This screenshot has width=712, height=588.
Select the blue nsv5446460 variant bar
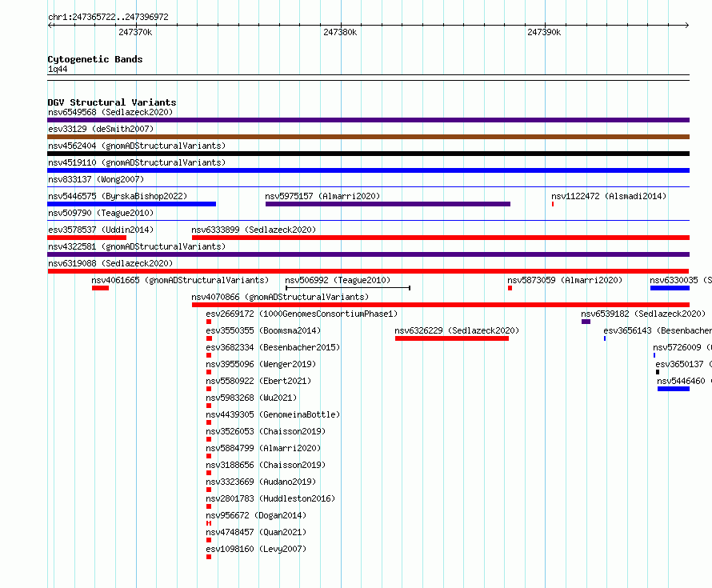(674, 389)
